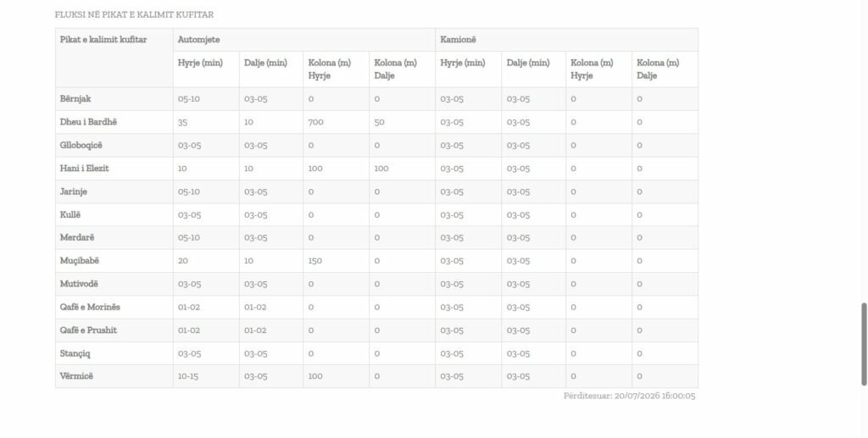Click the Merdarë row name
The width and height of the screenshot is (868, 438).
(x=77, y=238)
